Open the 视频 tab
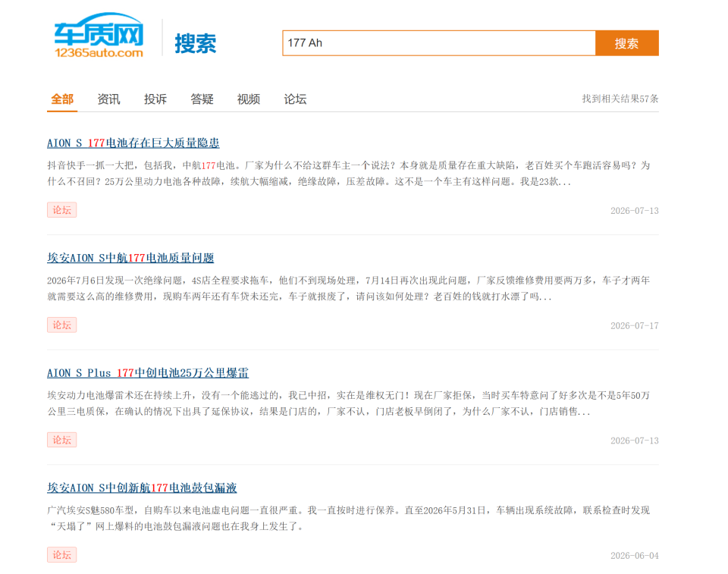 tap(249, 99)
